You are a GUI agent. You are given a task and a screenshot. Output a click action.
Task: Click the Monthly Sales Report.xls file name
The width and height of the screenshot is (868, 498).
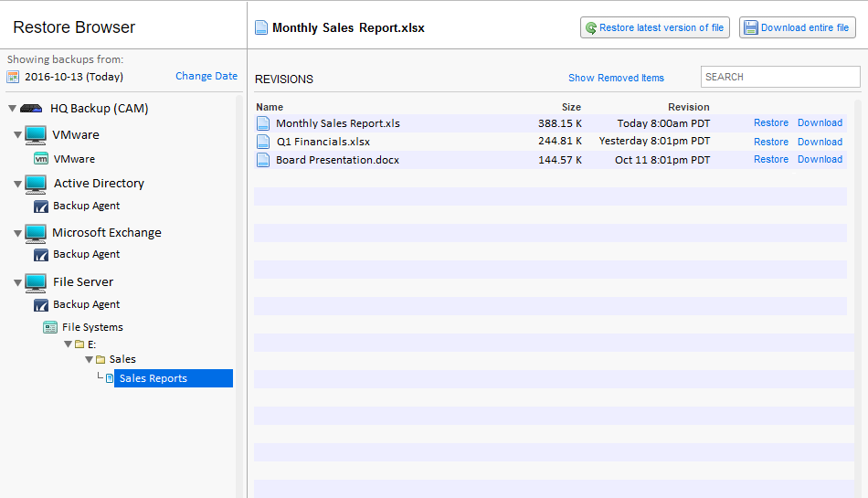338,123
